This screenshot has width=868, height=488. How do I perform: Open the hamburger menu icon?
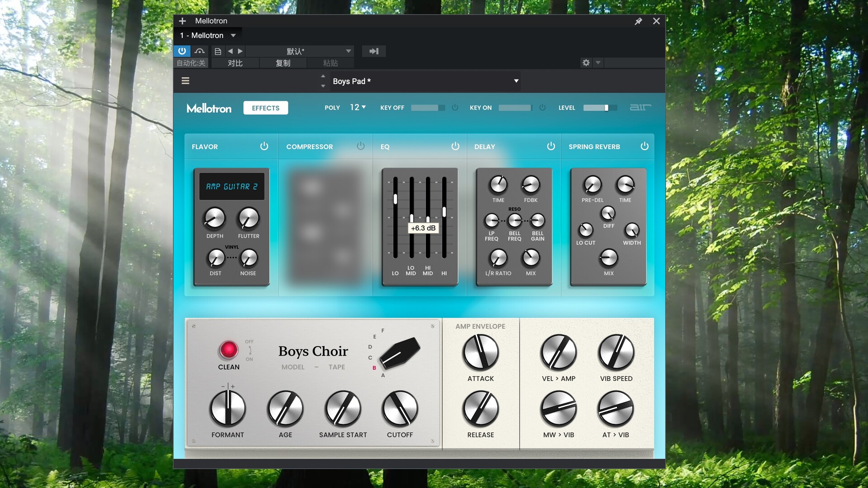pyautogui.click(x=185, y=81)
